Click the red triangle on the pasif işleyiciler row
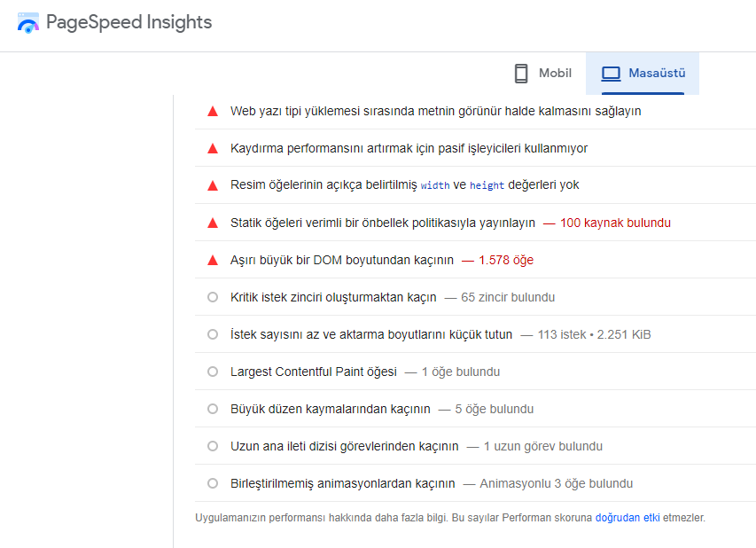The height and width of the screenshot is (548, 756). point(212,148)
